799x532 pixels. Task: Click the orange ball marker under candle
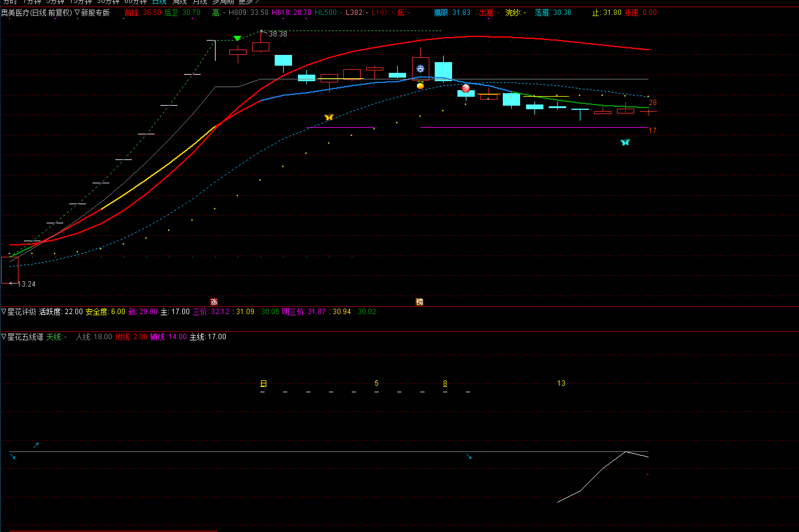[x=420, y=86]
